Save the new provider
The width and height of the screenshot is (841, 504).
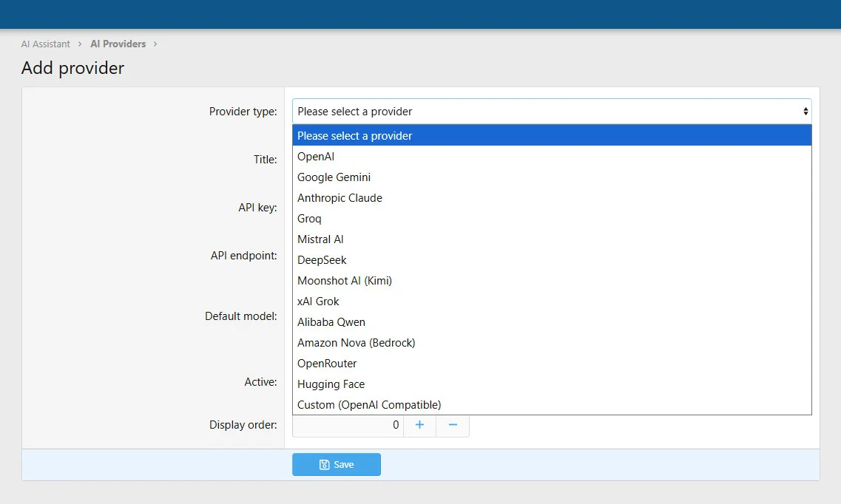337,465
